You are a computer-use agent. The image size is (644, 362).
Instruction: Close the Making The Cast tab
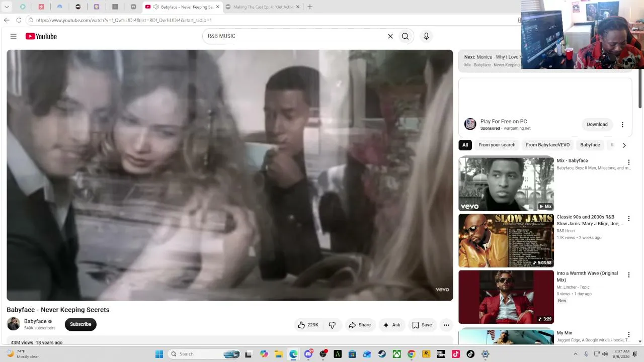298,7
